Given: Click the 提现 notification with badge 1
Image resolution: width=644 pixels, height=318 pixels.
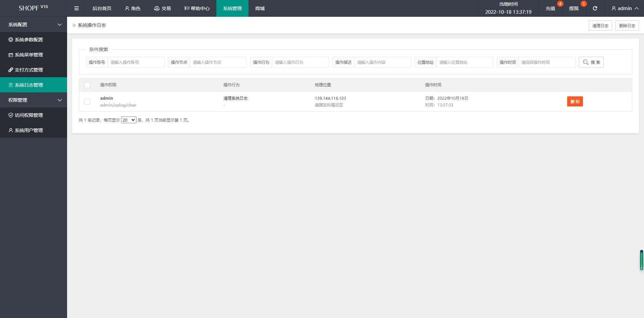Looking at the screenshot, I should click(x=574, y=8).
